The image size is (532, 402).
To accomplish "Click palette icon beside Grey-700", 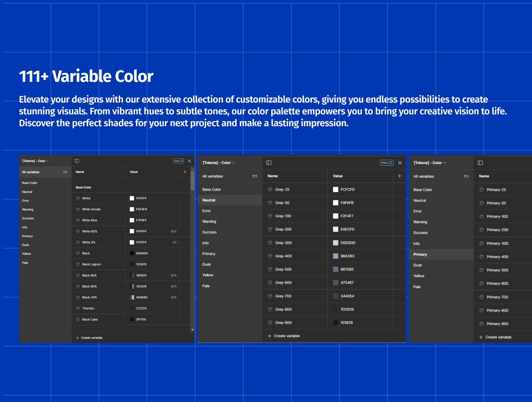I will point(270,296).
